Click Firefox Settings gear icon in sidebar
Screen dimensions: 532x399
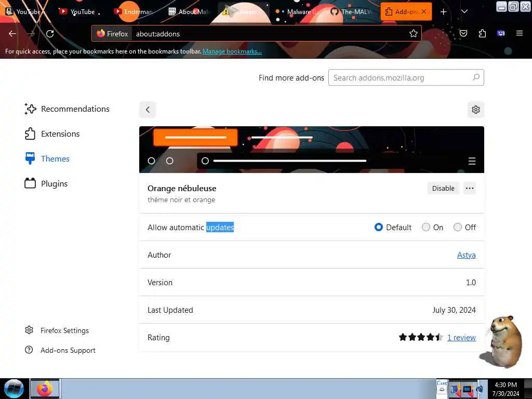[x=29, y=330]
